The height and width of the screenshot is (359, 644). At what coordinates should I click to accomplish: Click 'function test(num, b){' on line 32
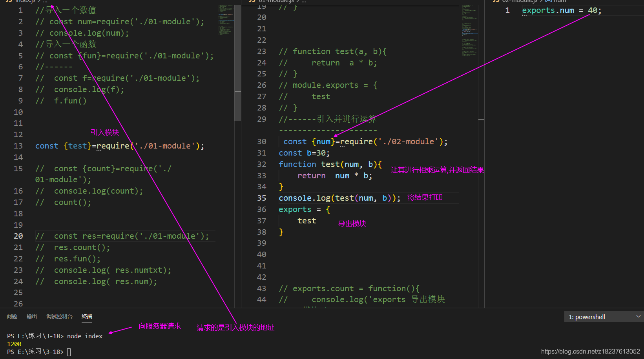(330, 164)
